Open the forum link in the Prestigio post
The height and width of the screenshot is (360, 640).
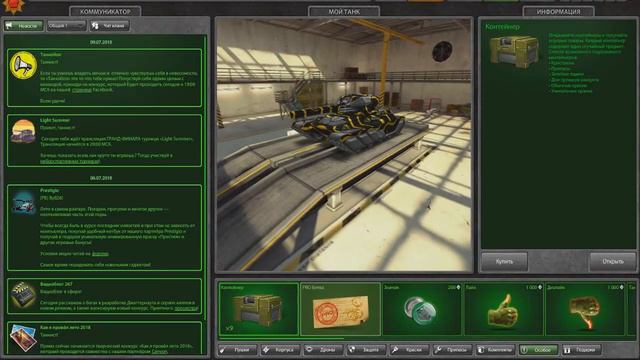(100, 253)
